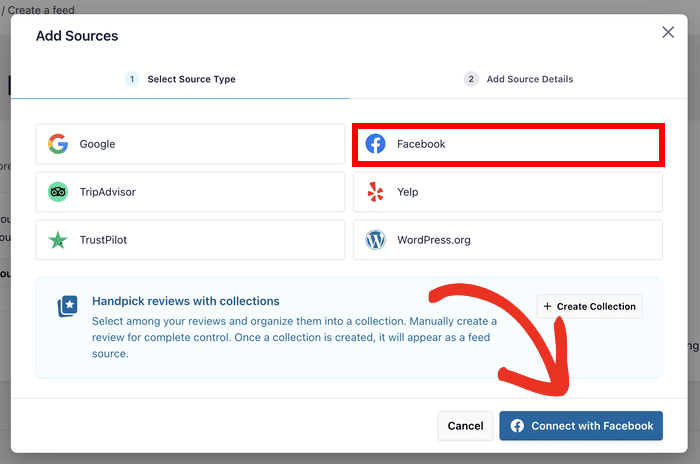The width and height of the screenshot is (700, 464).
Task: Click 'Handpick reviews with collections' heading
Action: click(x=186, y=301)
